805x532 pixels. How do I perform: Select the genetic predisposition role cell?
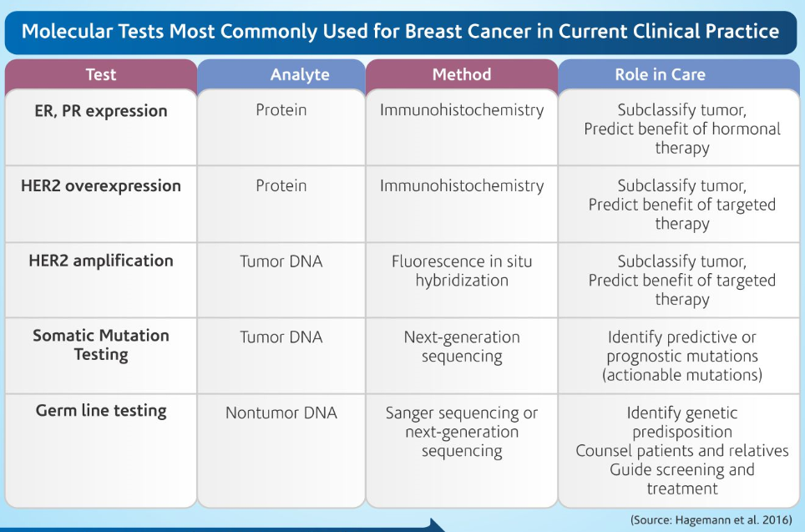(x=682, y=423)
